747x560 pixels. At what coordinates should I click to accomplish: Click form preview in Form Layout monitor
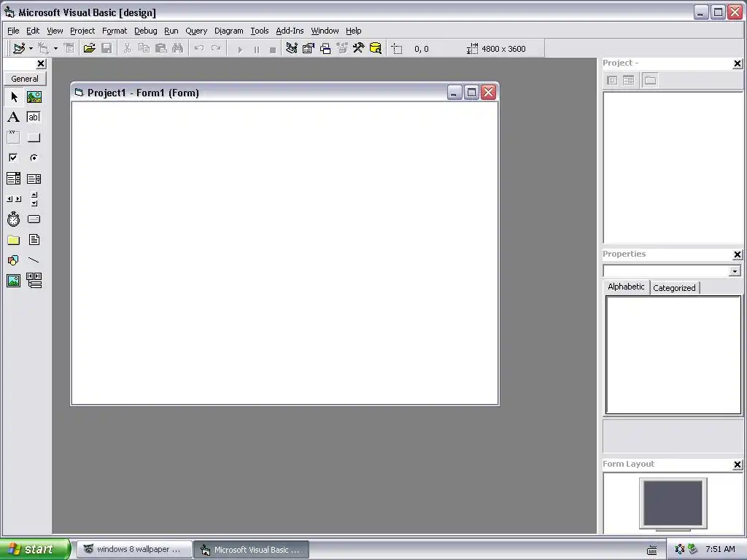tap(673, 503)
